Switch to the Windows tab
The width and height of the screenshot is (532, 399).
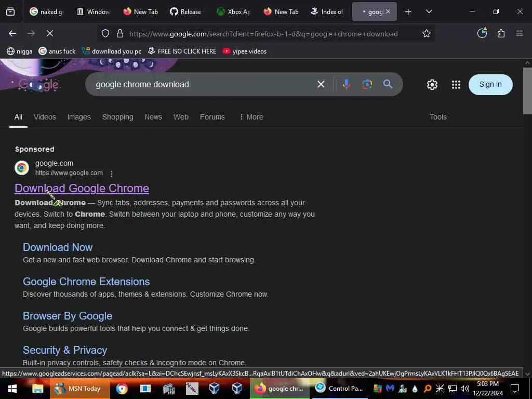pos(94,12)
